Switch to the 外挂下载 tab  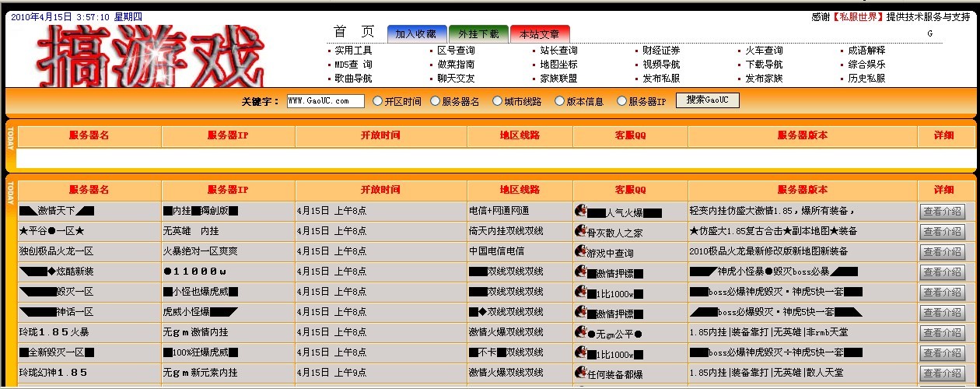click(x=478, y=34)
